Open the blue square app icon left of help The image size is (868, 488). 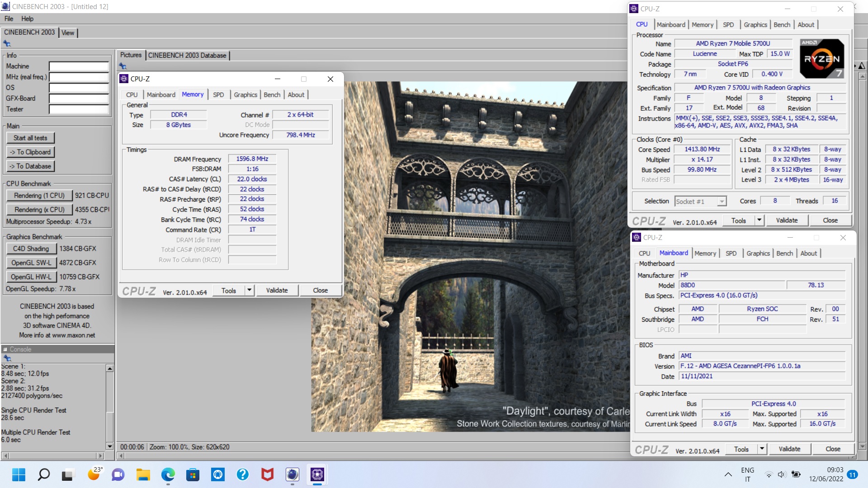pos(218,474)
